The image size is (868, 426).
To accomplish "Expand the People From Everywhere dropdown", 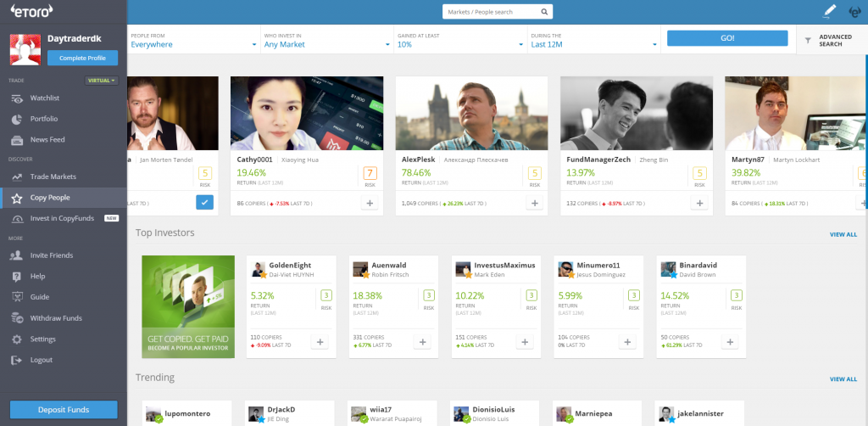I will [x=194, y=40].
